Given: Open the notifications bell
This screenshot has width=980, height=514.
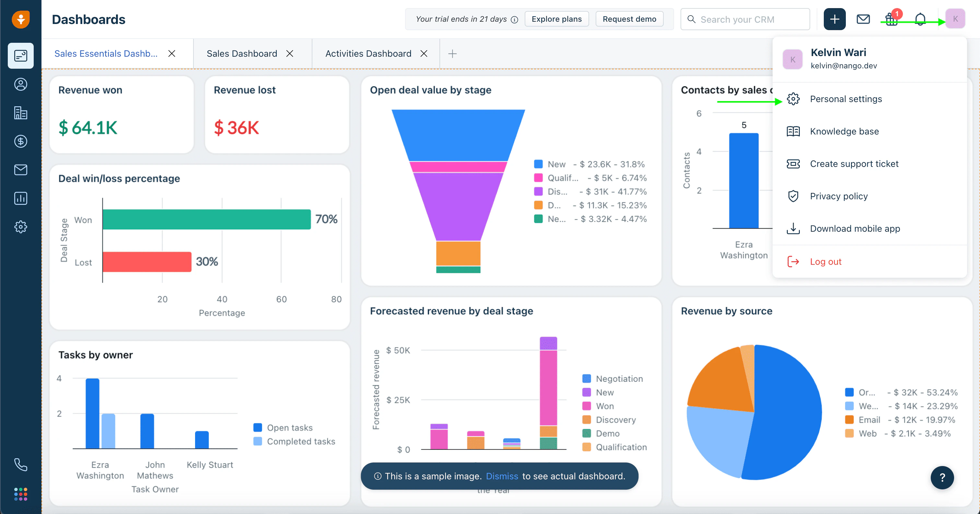Looking at the screenshot, I should 920,19.
